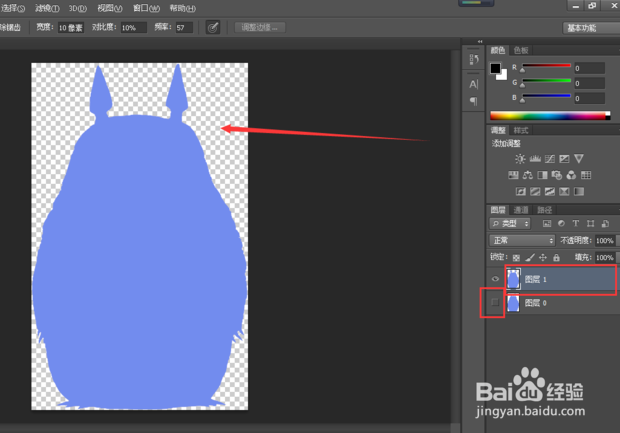Toggle lock position move icon
The width and height of the screenshot is (620, 433).
pos(543,258)
